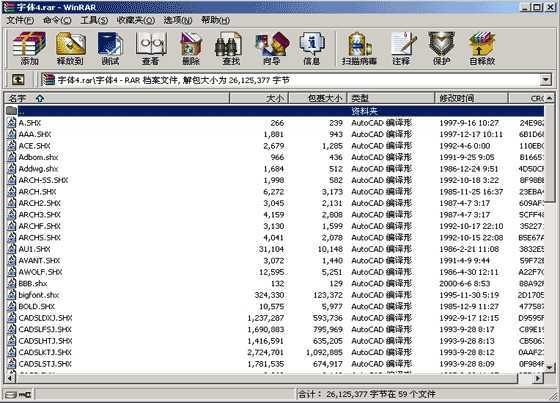Image resolution: width=560 pixels, height=403 pixels.
Task: Select the 释放到 (Extract To) icon
Action: click(70, 49)
